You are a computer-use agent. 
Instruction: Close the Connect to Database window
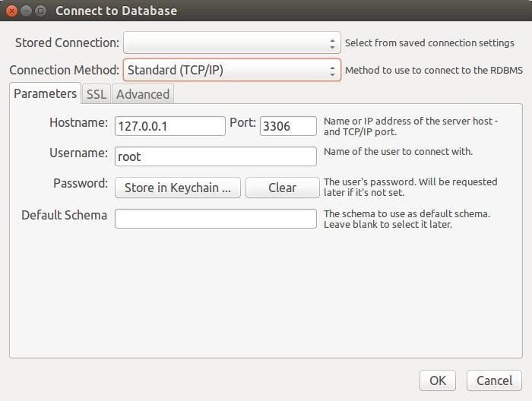pos(11,11)
